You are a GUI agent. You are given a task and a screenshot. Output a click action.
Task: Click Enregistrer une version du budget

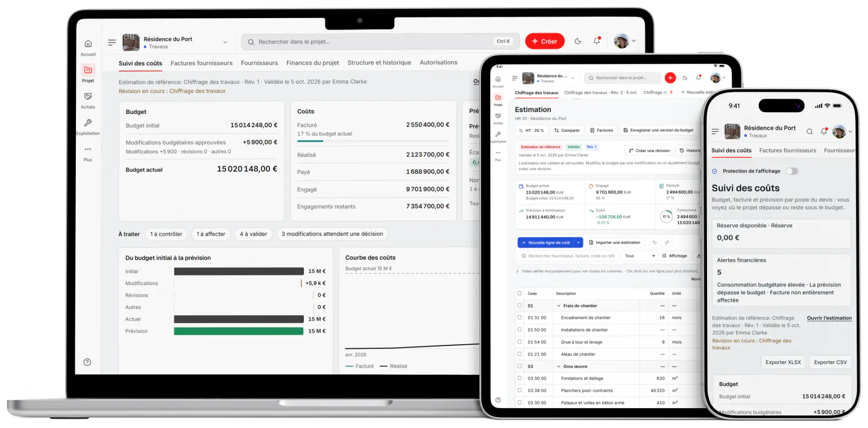[x=658, y=130]
